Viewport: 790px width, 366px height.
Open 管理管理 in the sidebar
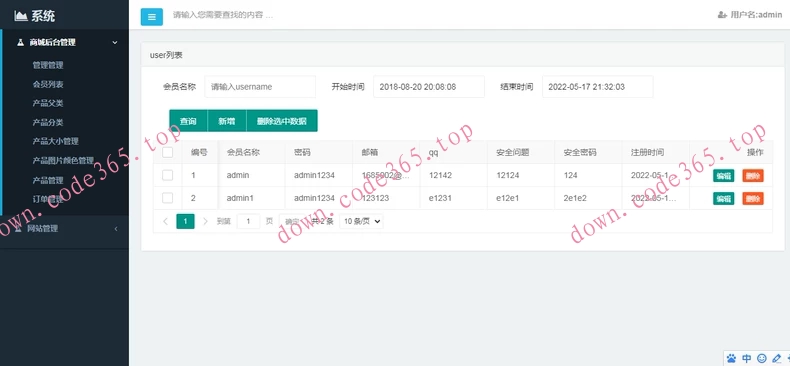[48, 66]
